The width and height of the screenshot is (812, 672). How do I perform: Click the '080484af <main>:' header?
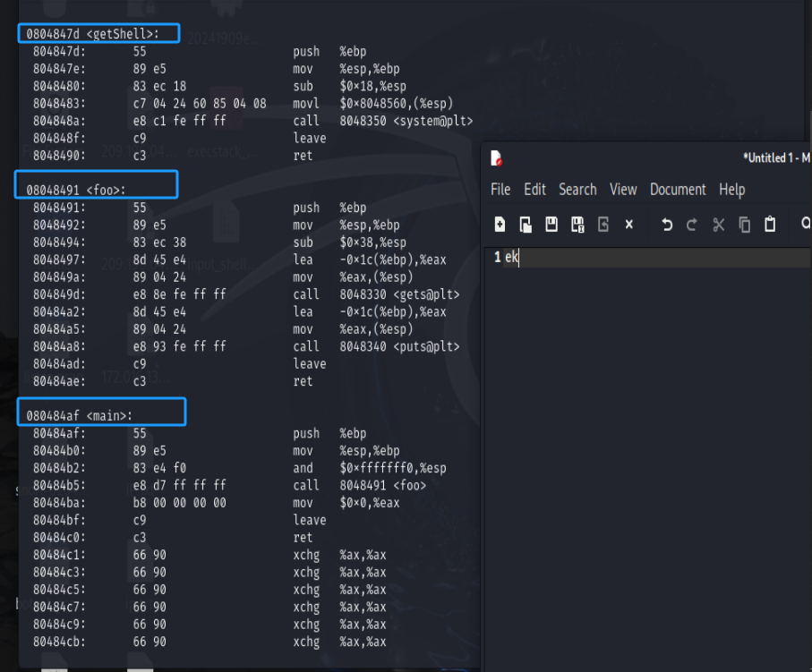click(x=80, y=416)
